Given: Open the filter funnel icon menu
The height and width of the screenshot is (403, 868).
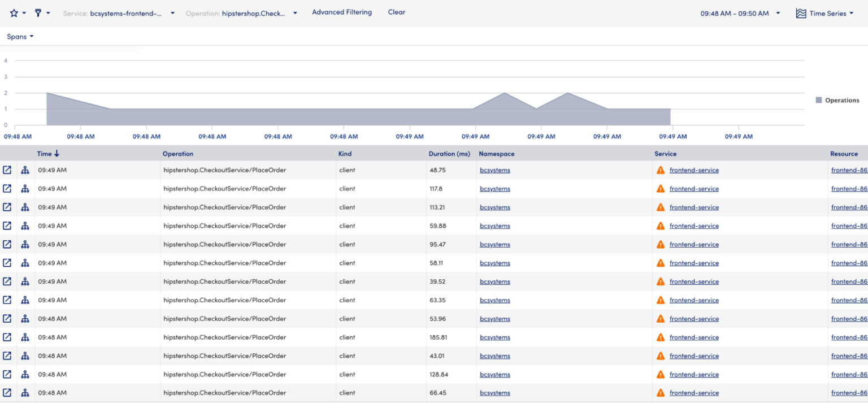Looking at the screenshot, I should pyautogui.click(x=38, y=13).
